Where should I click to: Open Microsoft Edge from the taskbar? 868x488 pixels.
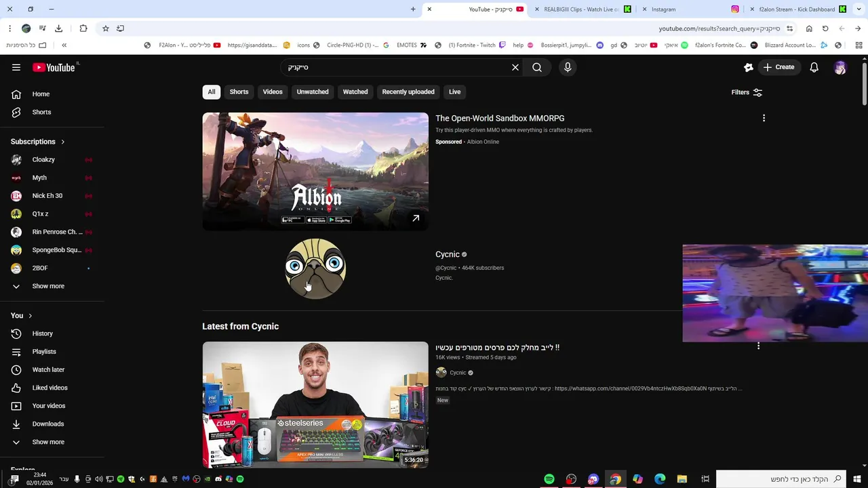660,479
